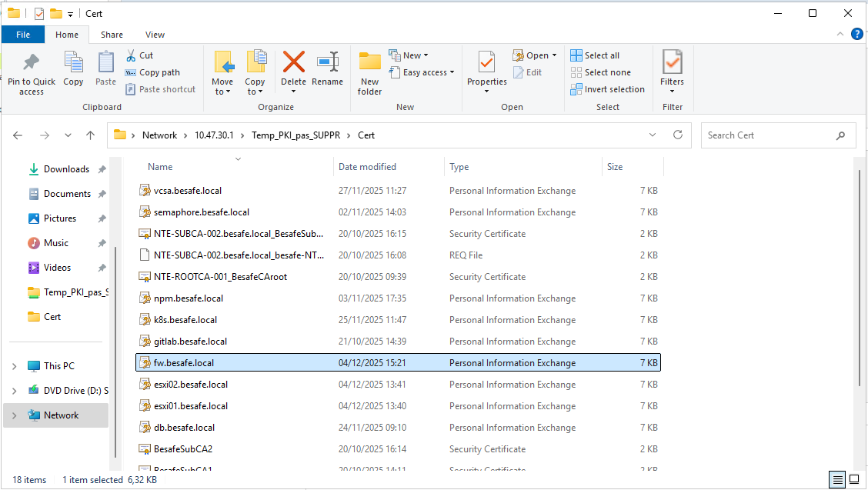Screen dimensions: 868x490
Task: Create a New folder from ribbon
Action: click(x=370, y=73)
